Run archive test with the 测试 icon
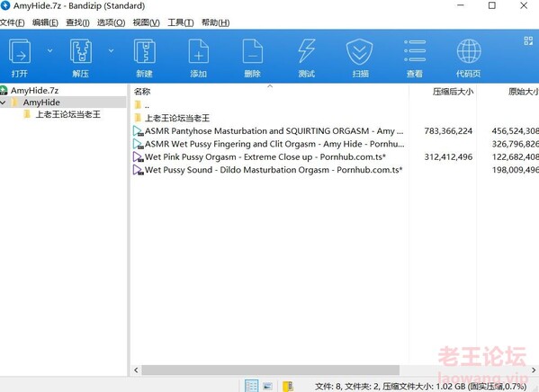 tap(306, 51)
